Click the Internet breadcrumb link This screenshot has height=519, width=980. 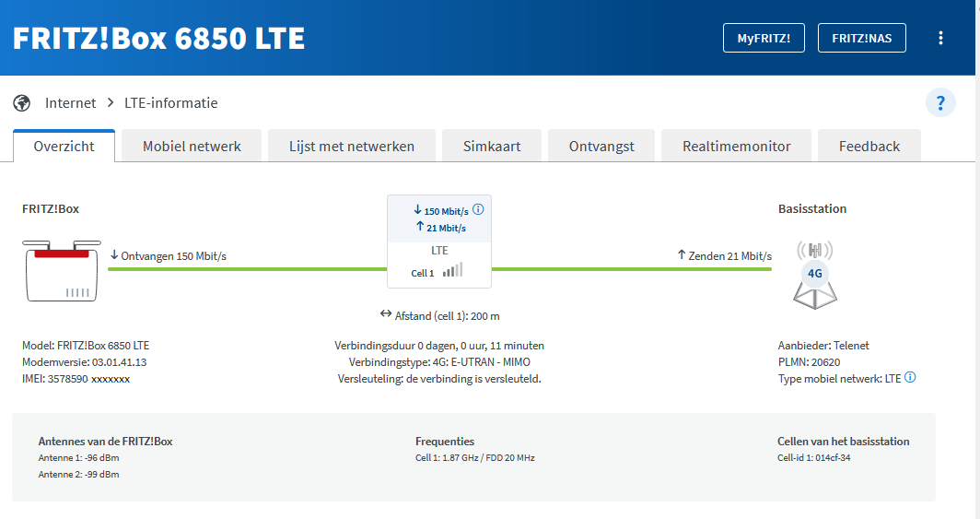[70, 102]
